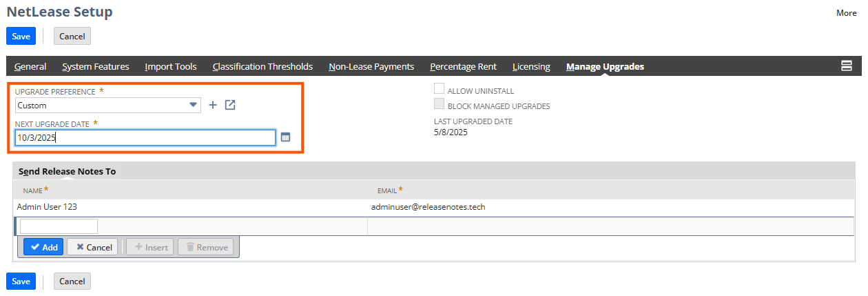
Task: Expand the Upgrade Preference dropdown
Action: pyautogui.click(x=193, y=105)
